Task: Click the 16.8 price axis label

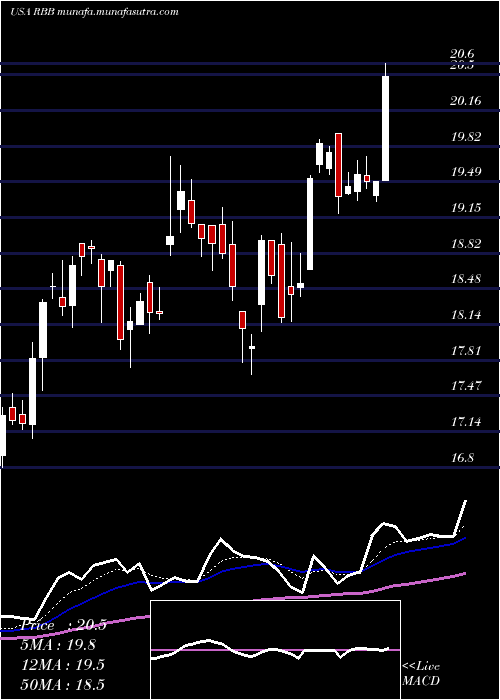Action: pyautogui.click(x=462, y=458)
